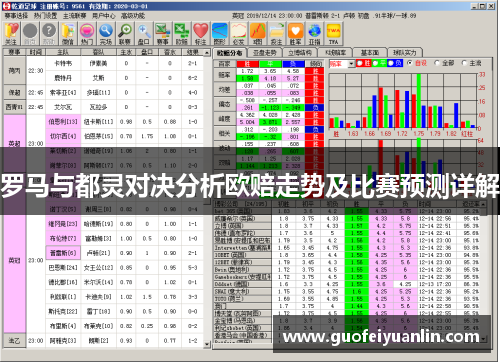
Task: Select the 切尔西[4] team cell
Action: pyautogui.click(x=63, y=136)
